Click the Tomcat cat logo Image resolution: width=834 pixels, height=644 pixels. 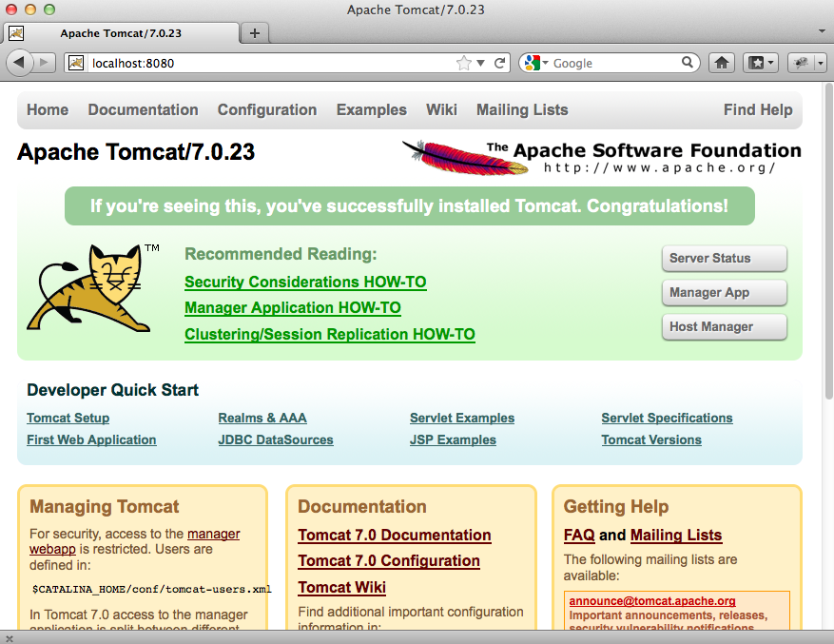click(89, 288)
